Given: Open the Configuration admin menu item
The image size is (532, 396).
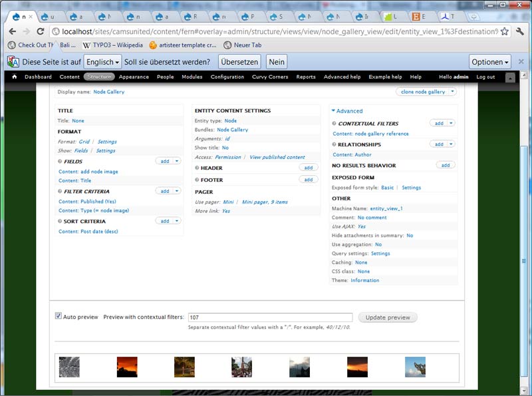Looking at the screenshot, I should (227, 77).
